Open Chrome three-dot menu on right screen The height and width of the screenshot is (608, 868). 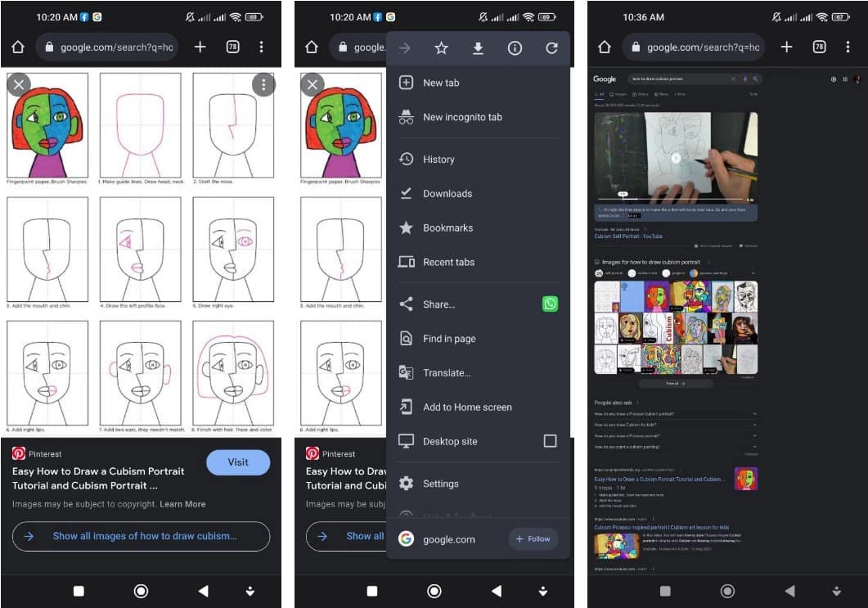point(848,47)
